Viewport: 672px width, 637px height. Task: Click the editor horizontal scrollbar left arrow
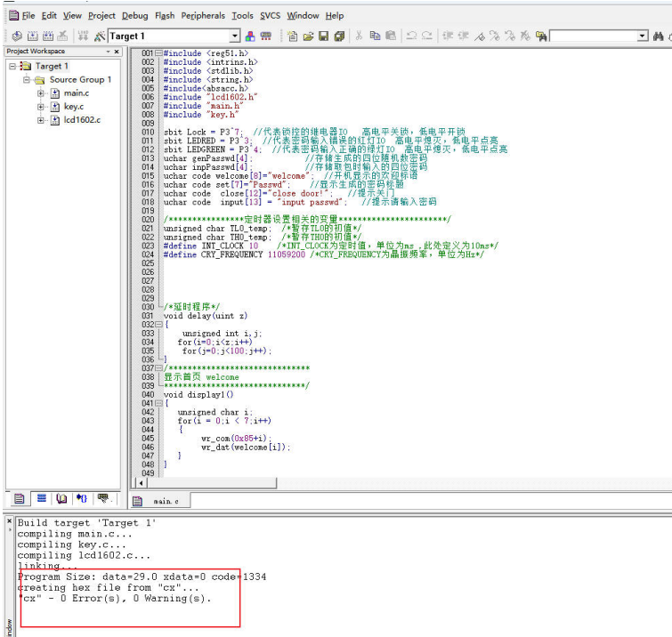coord(141,483)
